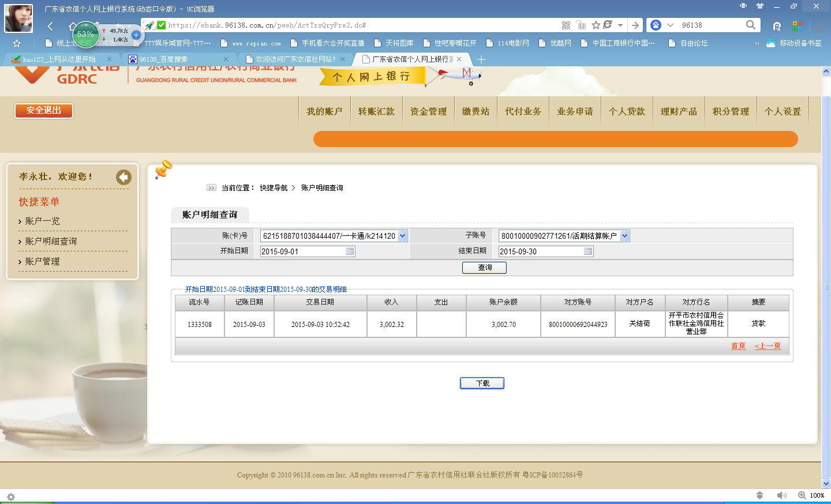Open the 理财产品 menu
The image size is (831, 504).
click(x=679, y=111)
